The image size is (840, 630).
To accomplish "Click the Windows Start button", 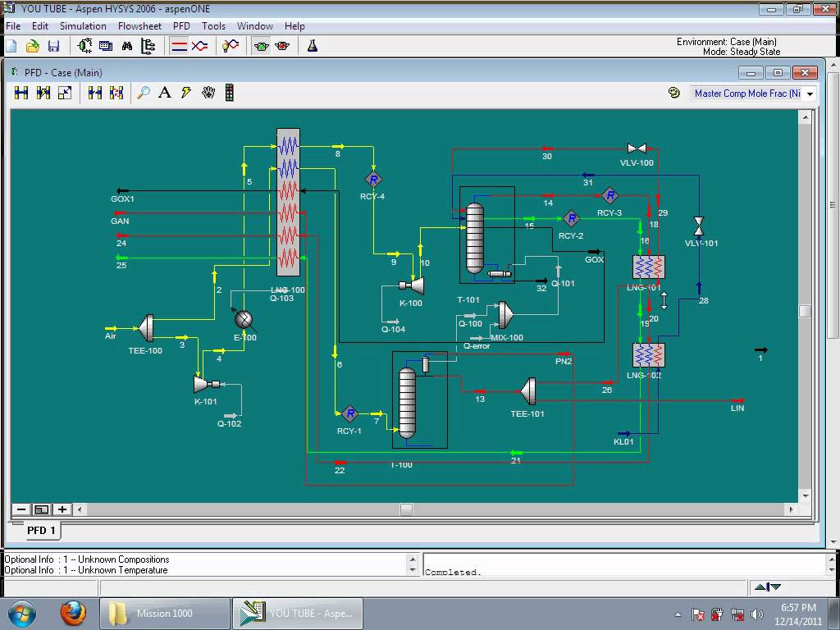I will pyautogui.click(x=22, y=613).
